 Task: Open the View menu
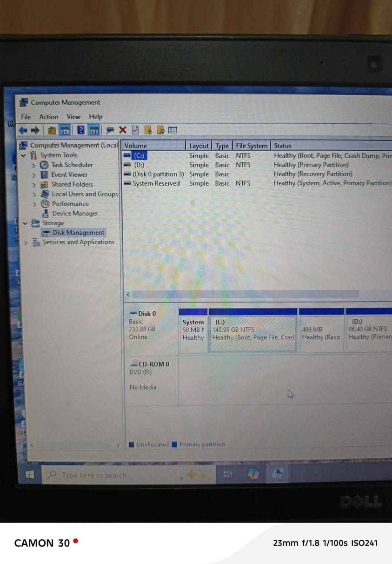[73, 117]
